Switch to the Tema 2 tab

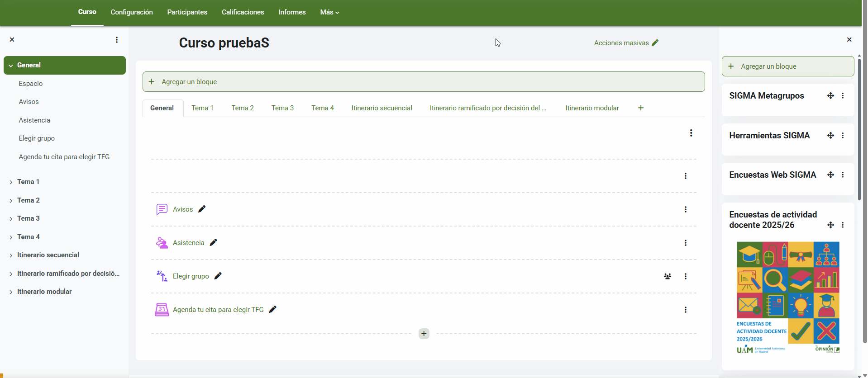click(243, 108)
